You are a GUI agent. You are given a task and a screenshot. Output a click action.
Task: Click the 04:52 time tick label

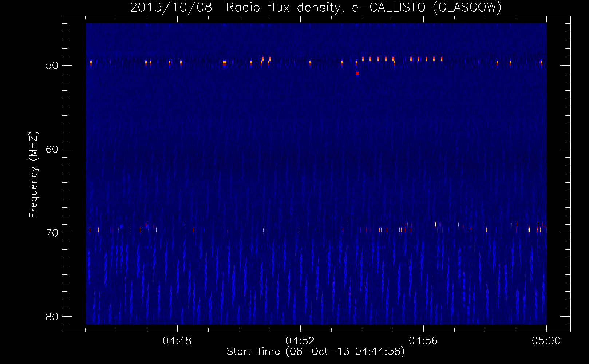[300, 341]
